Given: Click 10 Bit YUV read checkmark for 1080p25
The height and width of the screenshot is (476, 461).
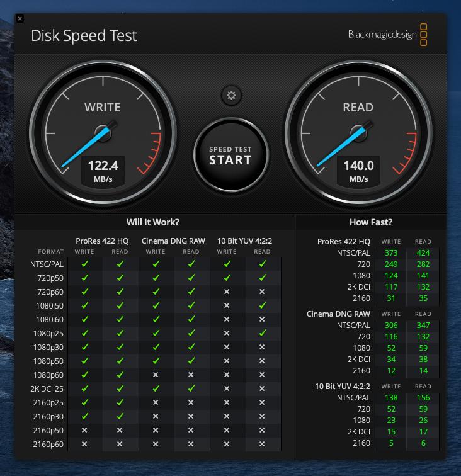Looking at the screenshot, I should coord(263,333).
